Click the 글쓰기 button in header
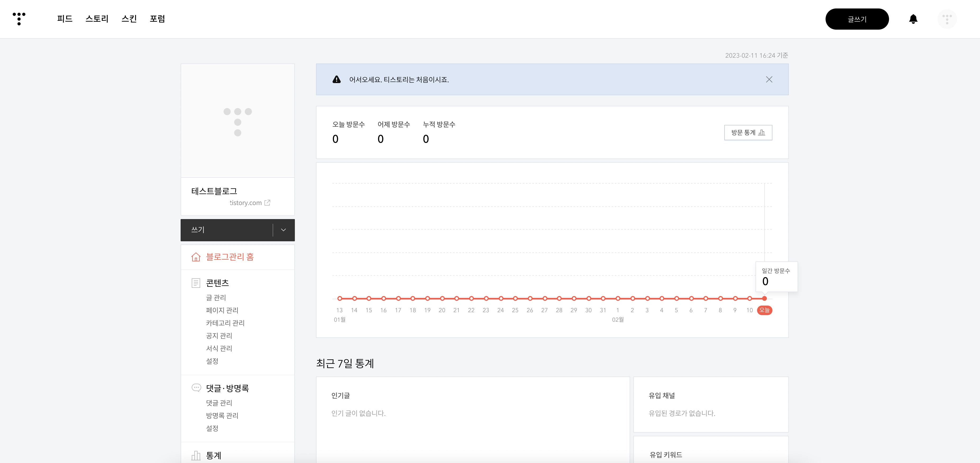 (x=857, y=19)
